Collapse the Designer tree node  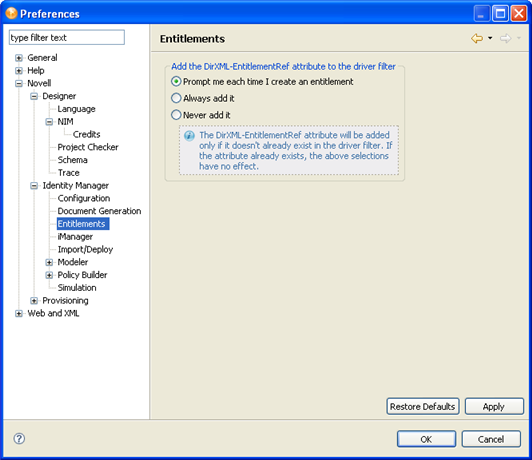click(34, 96)
